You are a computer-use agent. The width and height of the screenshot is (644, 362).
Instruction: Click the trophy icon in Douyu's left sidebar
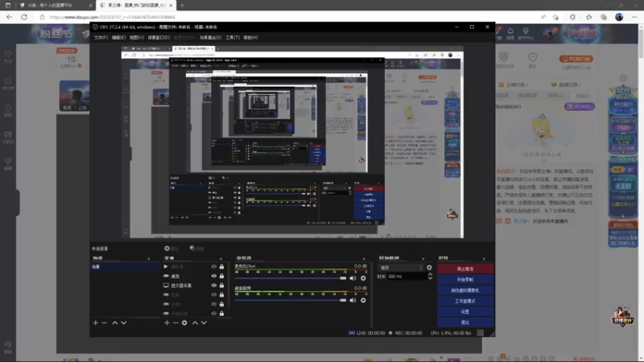click(x=8, y=161)
